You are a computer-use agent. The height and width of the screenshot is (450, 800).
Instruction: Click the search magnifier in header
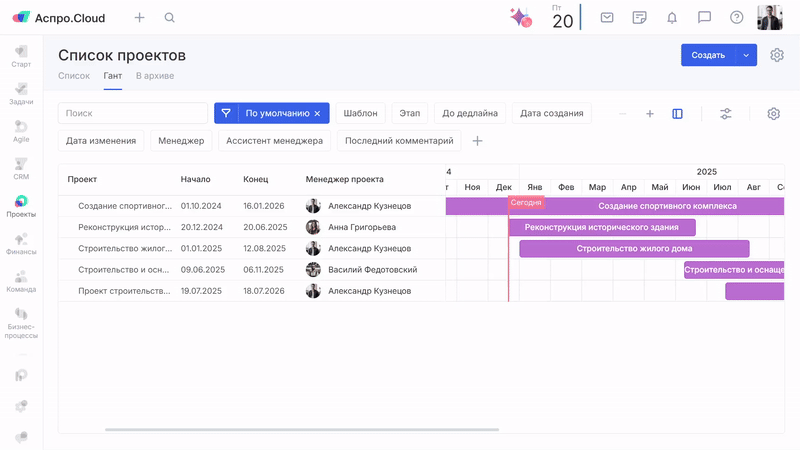170,18
